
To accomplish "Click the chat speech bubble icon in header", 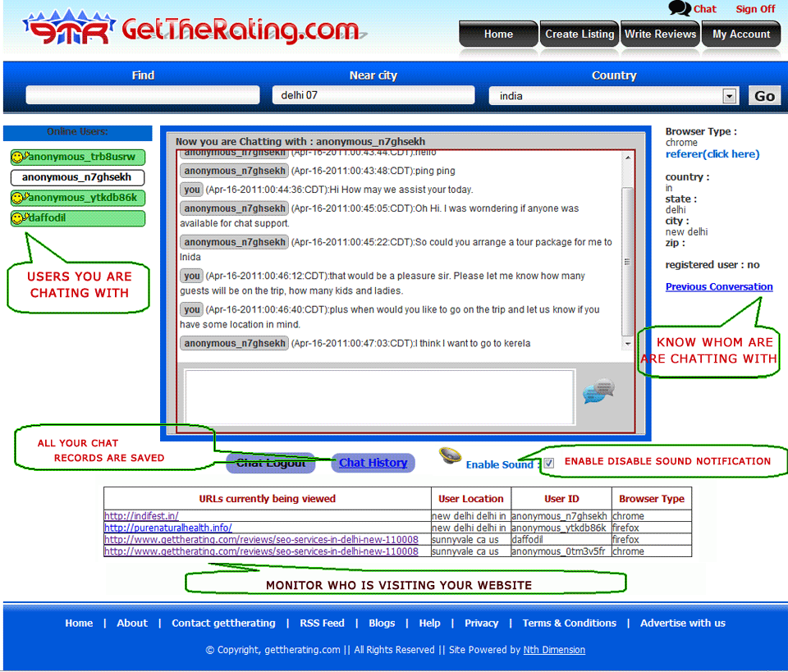I will pyautogui.click(x=680, y=8).
